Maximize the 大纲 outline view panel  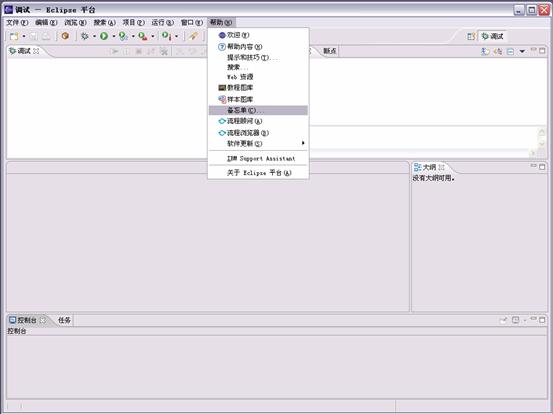(542, 166)
